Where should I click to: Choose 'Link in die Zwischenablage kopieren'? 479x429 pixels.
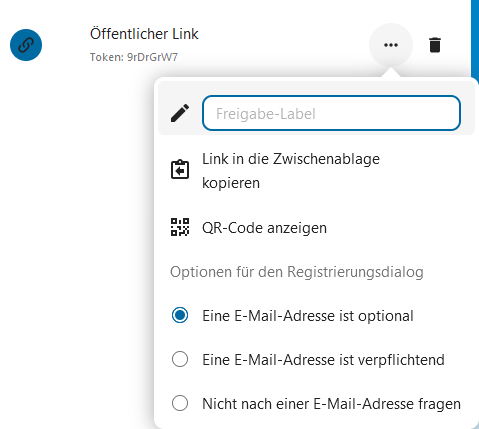coord(316,171)
